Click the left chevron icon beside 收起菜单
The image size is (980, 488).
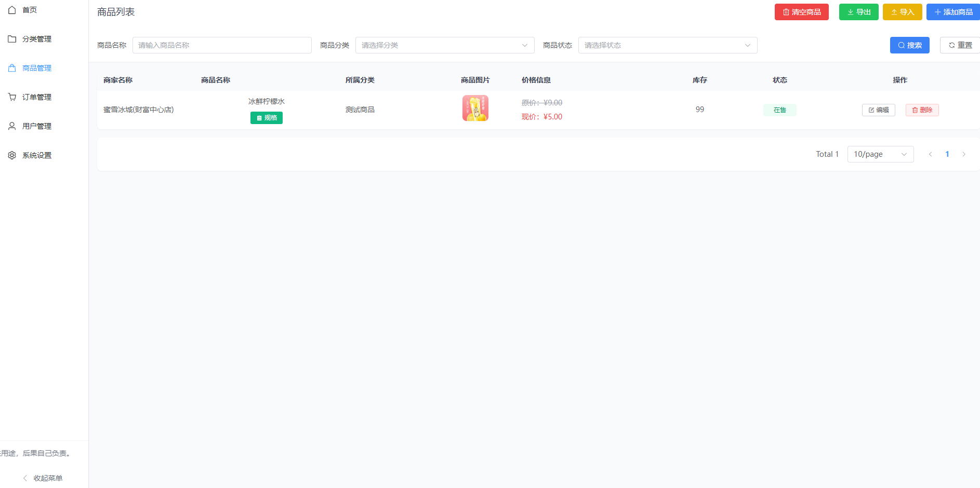pos(25,478)
